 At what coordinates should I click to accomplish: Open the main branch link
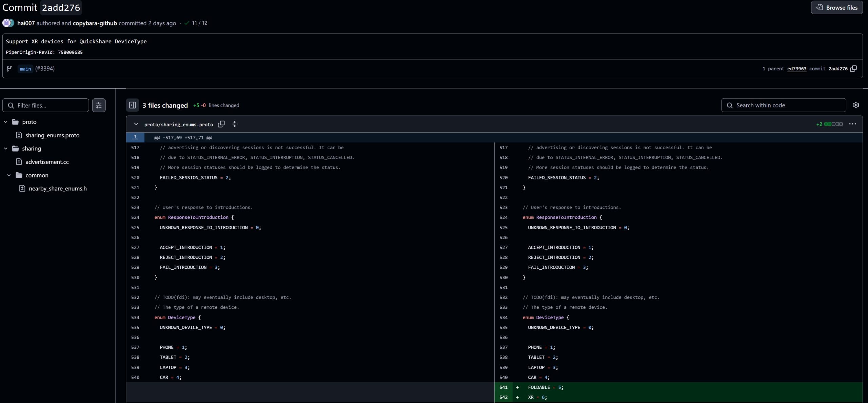tap(25, 69)
